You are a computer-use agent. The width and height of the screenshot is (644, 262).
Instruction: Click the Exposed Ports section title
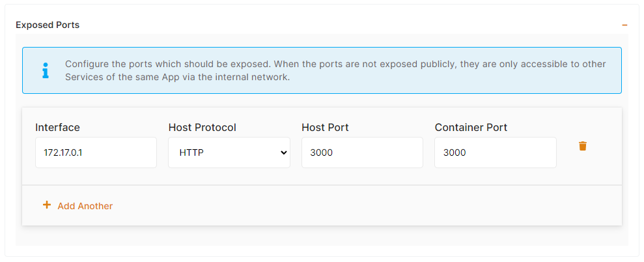48,25
